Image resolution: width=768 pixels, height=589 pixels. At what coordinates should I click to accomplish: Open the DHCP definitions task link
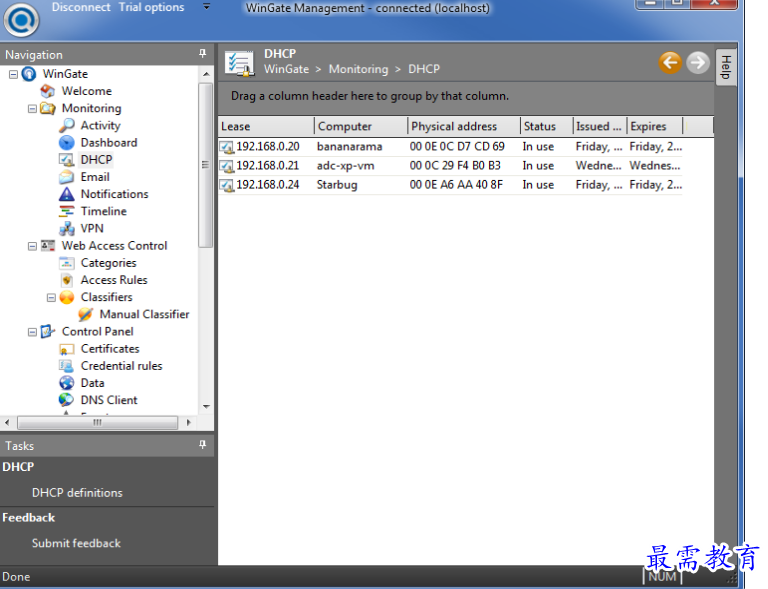(x=77, y=493)
